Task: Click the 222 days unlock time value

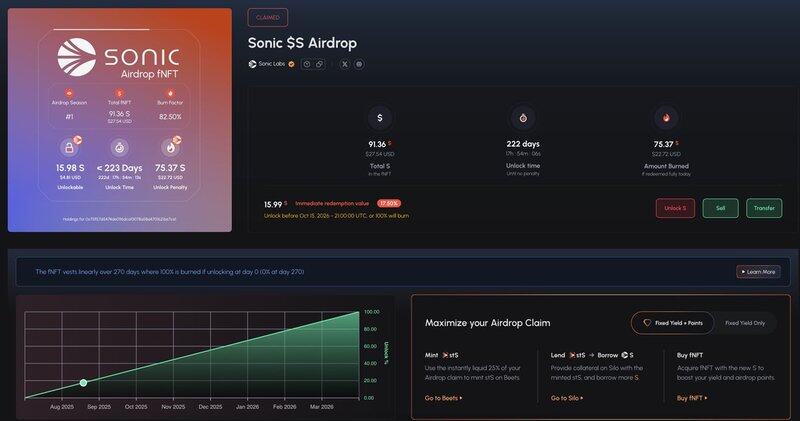Action: point(523,144)
